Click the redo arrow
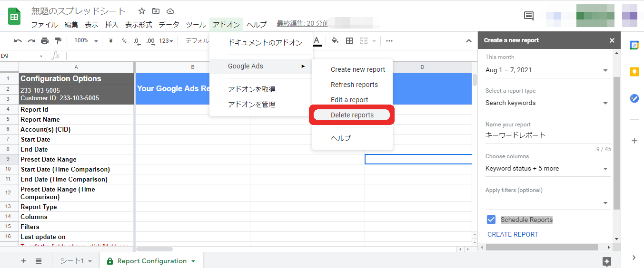 31,41
